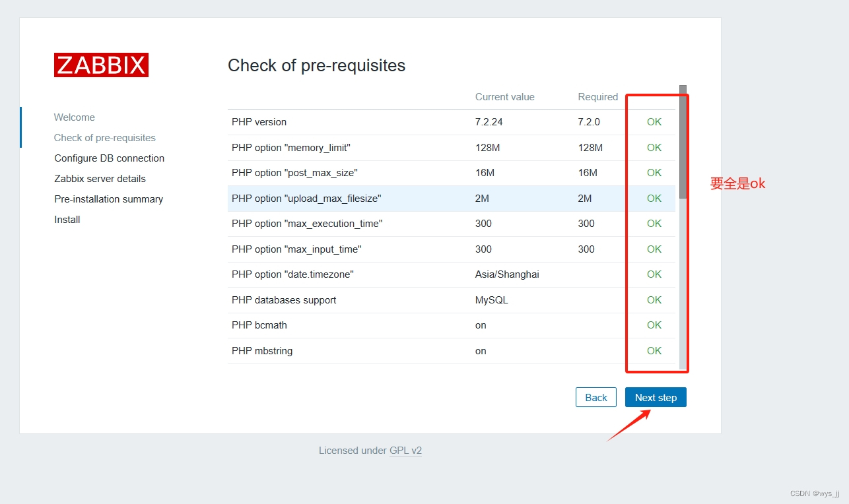The image size is (849, 504).
Task: Click the Next step button
Action: coord(656,397)
